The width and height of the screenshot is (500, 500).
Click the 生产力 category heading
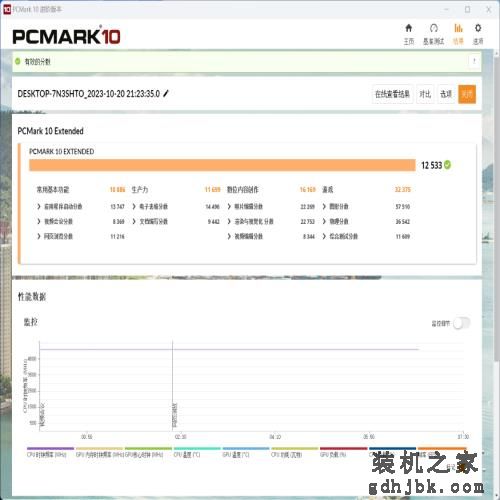pyautogui.click(x=140, y=190)
